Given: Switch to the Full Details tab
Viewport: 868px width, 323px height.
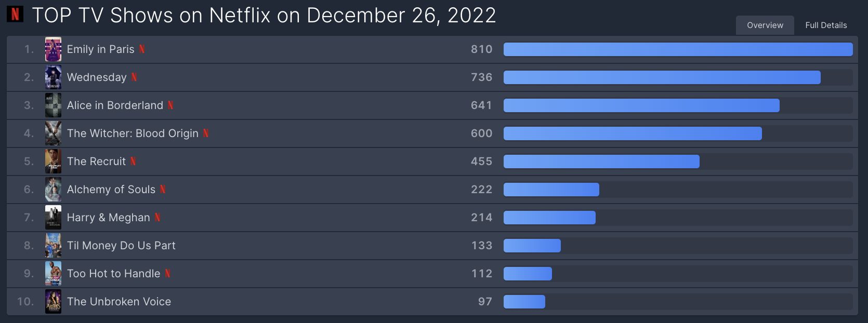Looking at the screenshot, I should pos(826,25).
